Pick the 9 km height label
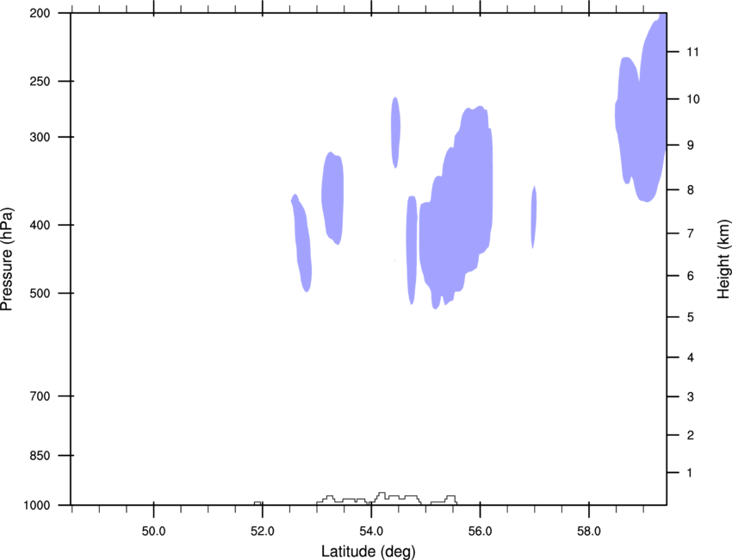Screen dimensions: 732x560 pos(691,146)
